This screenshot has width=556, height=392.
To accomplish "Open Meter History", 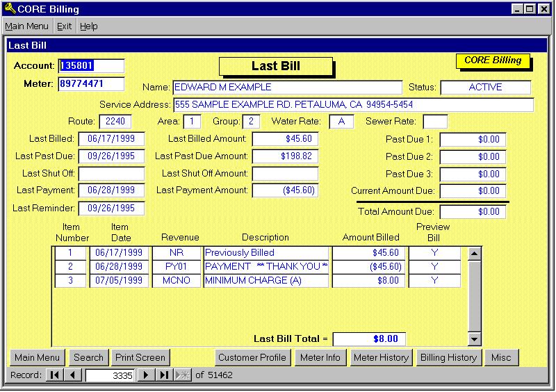I will tap(382, 357).
